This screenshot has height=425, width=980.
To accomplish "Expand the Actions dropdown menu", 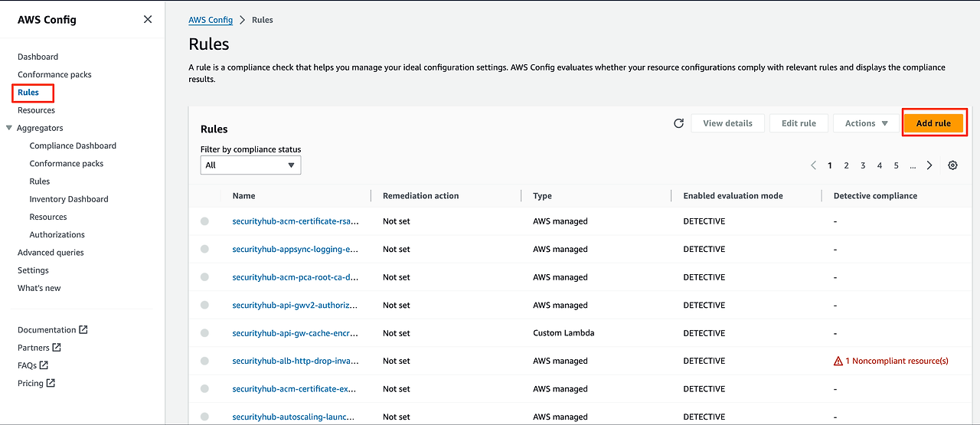I will tap(866, 123).
